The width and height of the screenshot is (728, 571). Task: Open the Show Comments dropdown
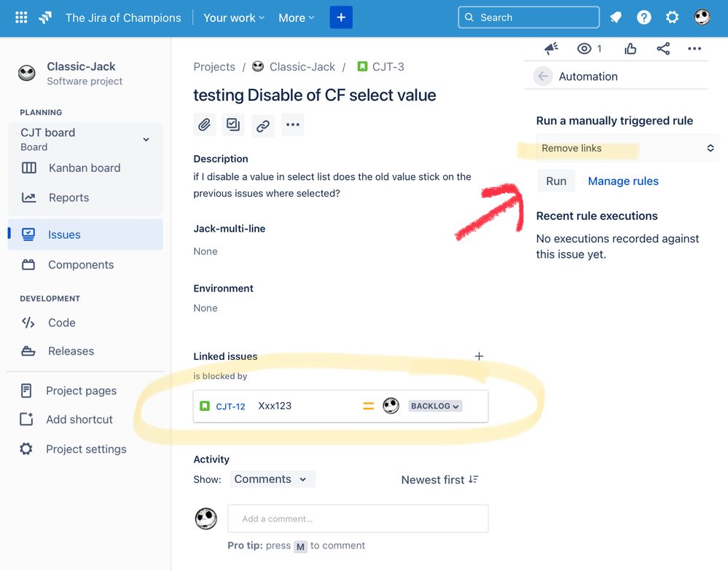pos(272,479)
